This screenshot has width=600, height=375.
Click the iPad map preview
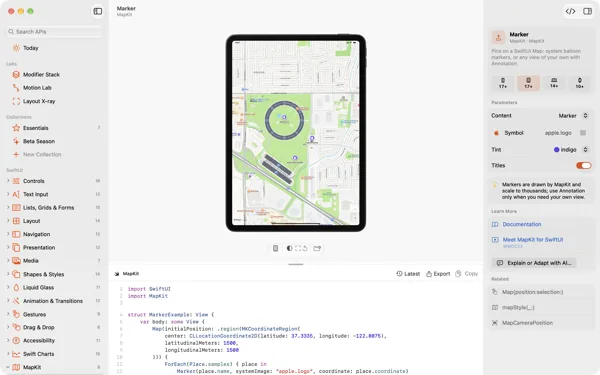pyautogui.click(x=296, y=133)
